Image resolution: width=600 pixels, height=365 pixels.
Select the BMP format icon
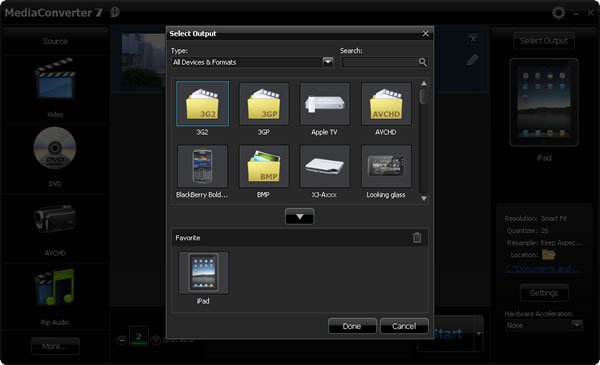click(264, 166)
